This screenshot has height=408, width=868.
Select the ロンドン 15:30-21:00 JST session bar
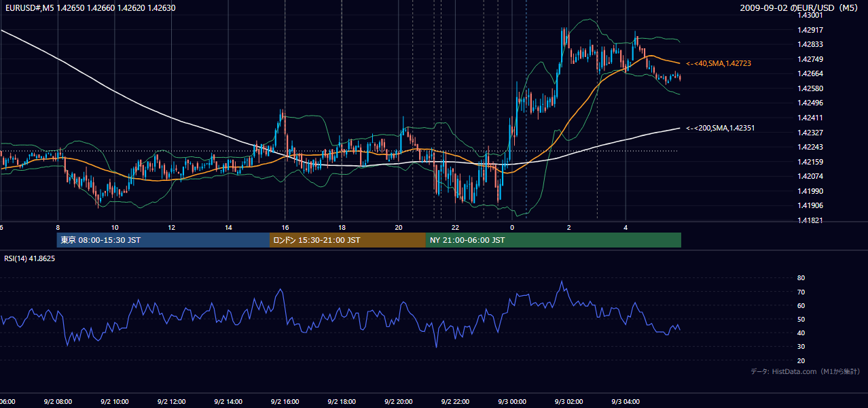(348, 240)
